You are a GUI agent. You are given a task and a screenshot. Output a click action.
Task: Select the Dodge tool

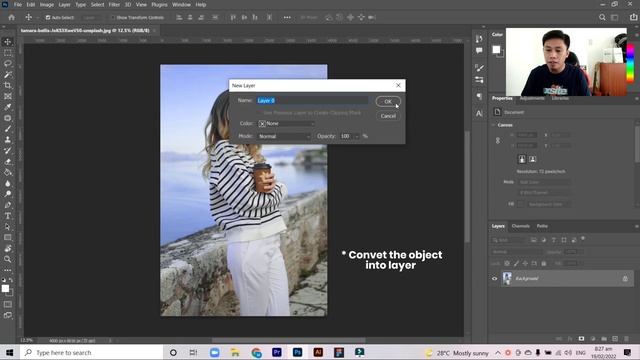(x=8, y=194)
